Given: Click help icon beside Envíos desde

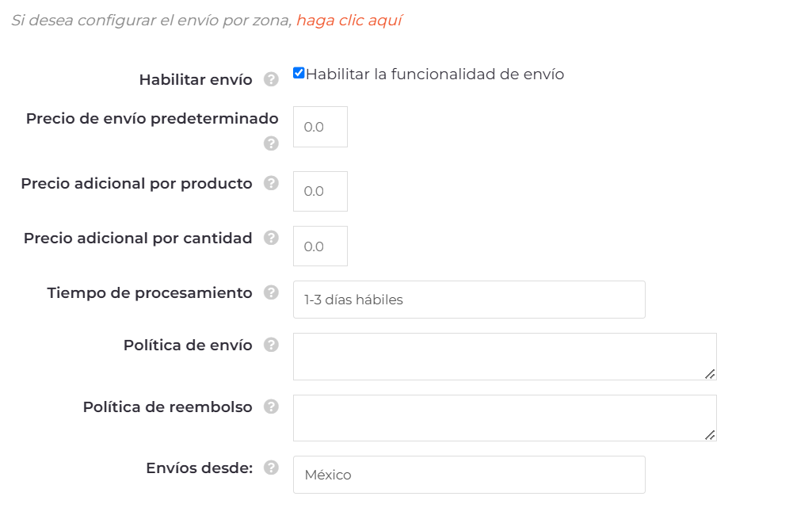Looking at the screenshot, I should (271, 468).
